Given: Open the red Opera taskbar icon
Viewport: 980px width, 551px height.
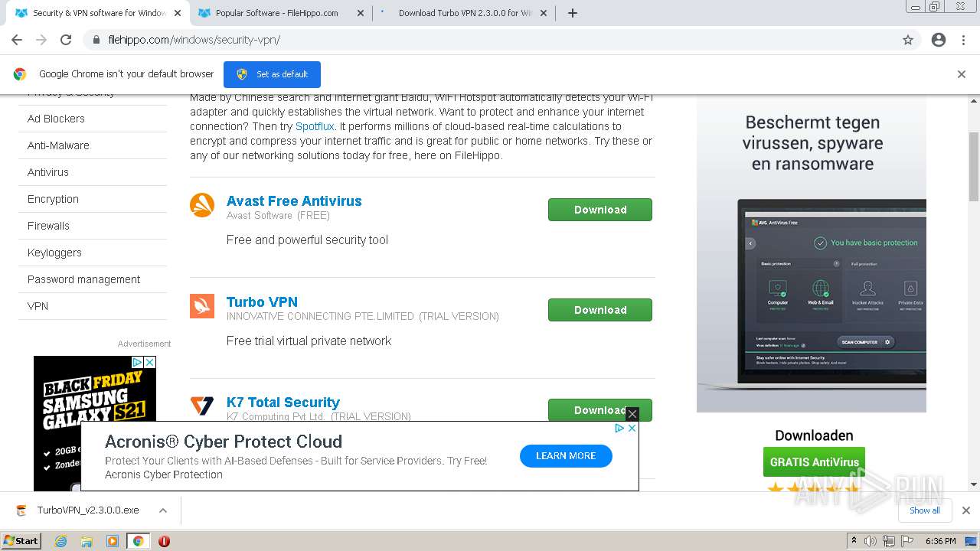Looking at the screenshot, I should coord(164,541).
